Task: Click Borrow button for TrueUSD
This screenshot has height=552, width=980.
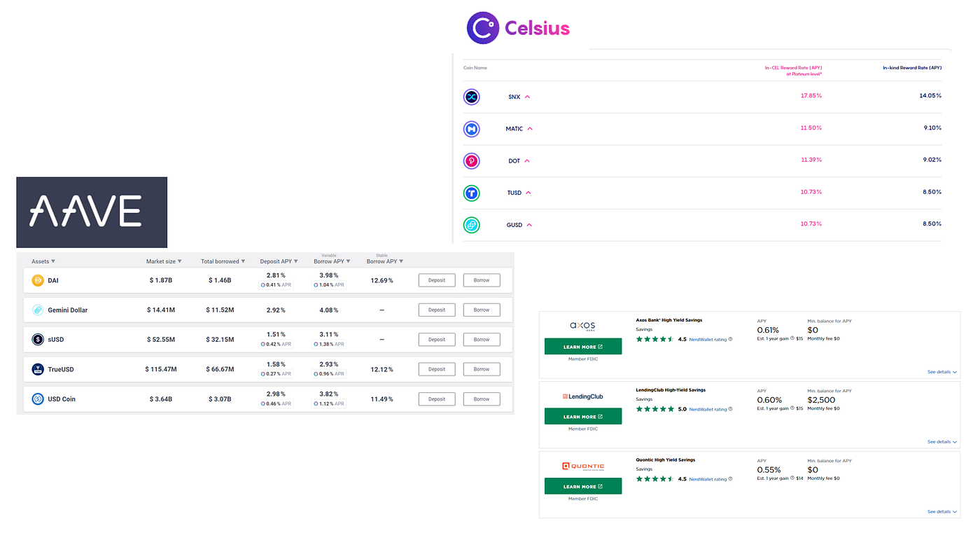Action: click(482, 369)
